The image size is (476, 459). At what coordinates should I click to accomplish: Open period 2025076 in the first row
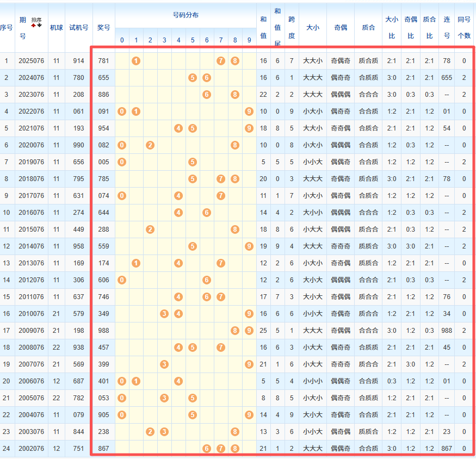tap(31, 61)
